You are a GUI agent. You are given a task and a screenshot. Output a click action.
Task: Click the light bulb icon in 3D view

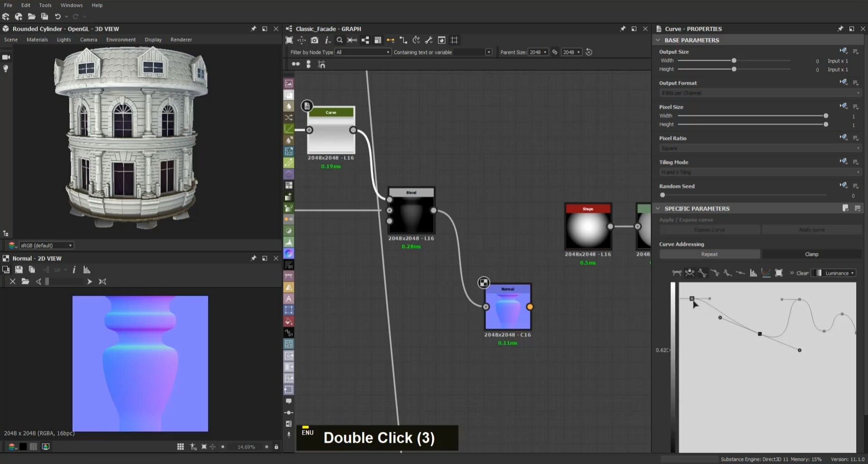tap(6, 69)
